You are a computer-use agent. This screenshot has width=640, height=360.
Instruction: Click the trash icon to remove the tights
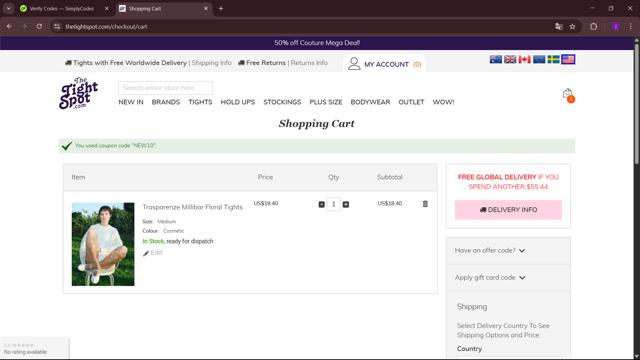[425, 204]
